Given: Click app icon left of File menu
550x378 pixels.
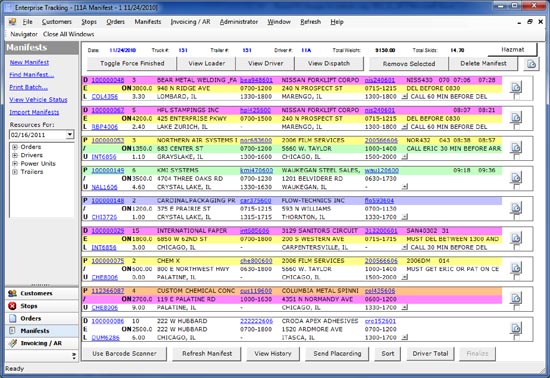Looking at the screenshot, I should click(x=13, y=22).
